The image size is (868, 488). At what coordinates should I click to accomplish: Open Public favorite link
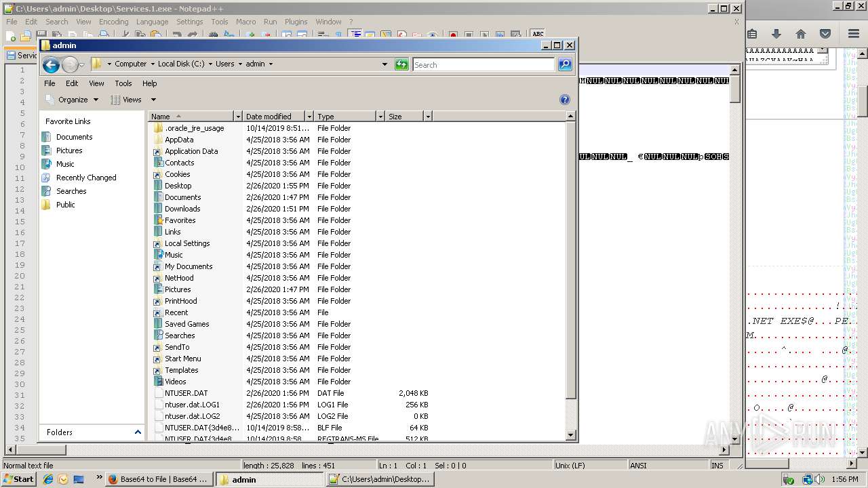[x=65, y=205]
